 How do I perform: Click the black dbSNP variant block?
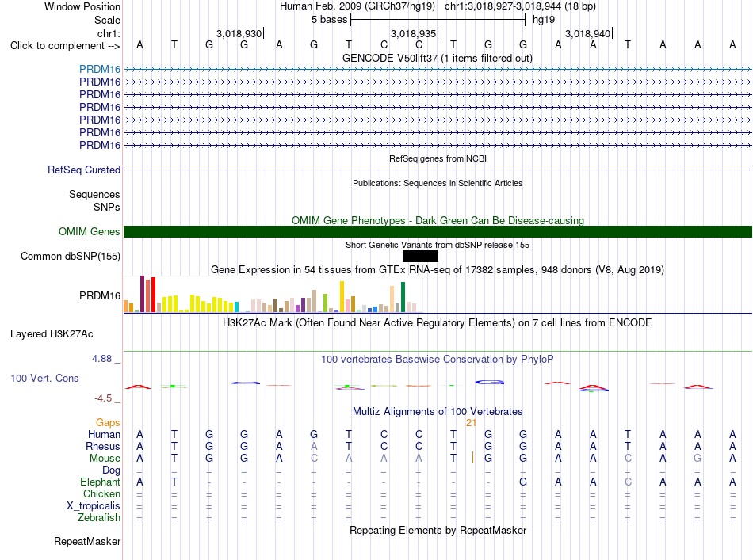(x=420, y=257)
